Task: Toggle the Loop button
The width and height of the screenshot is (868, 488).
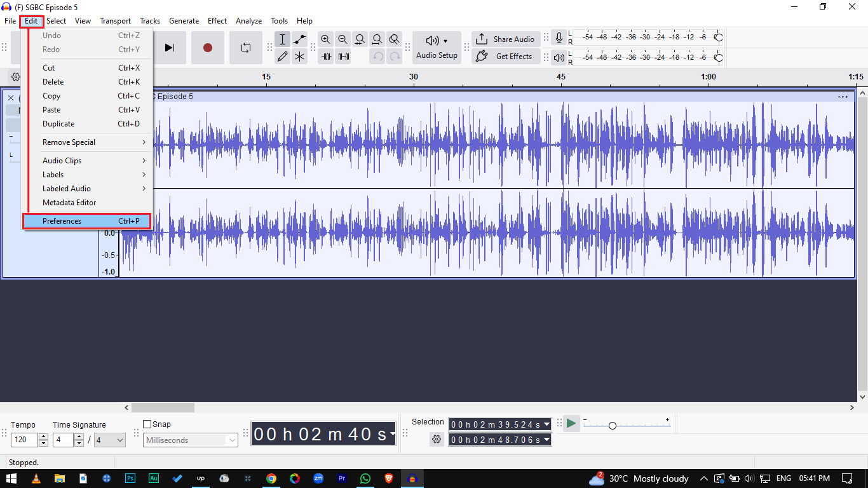Action: click(246, 48)
